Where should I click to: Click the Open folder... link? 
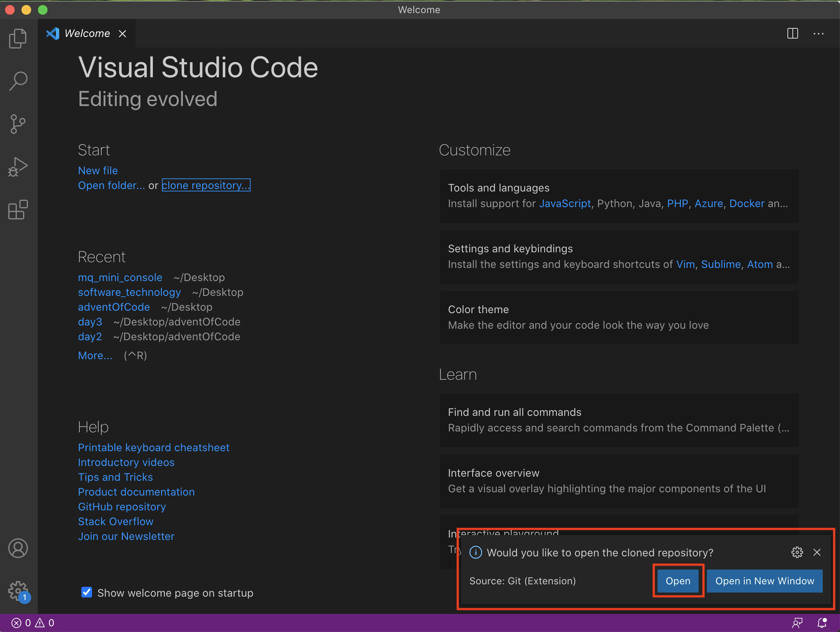(111, 185)
